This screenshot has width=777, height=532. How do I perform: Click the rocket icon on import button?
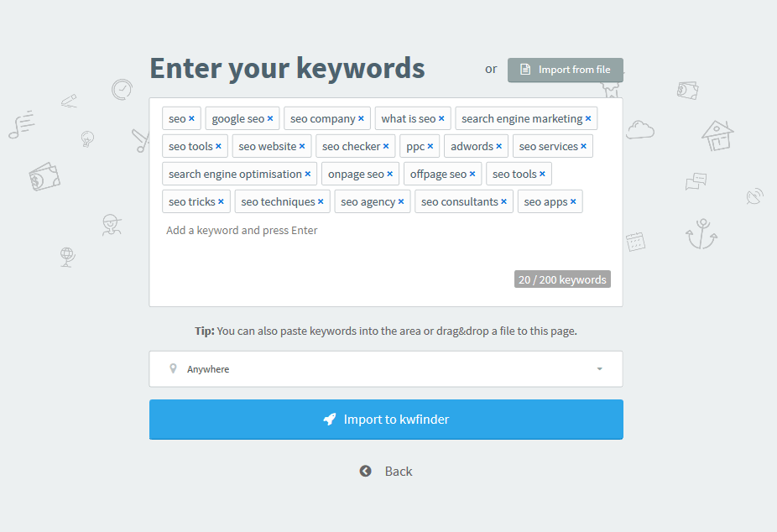(x=330, y=419)
